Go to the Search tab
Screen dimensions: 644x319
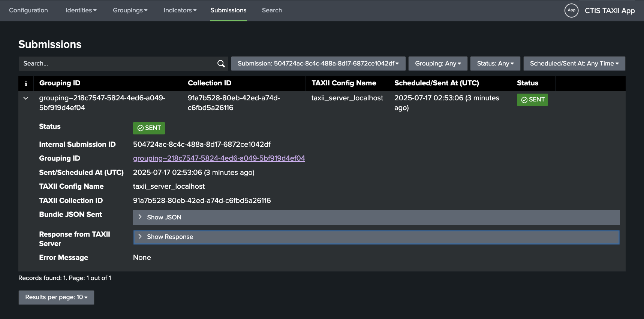coord(272,10)
